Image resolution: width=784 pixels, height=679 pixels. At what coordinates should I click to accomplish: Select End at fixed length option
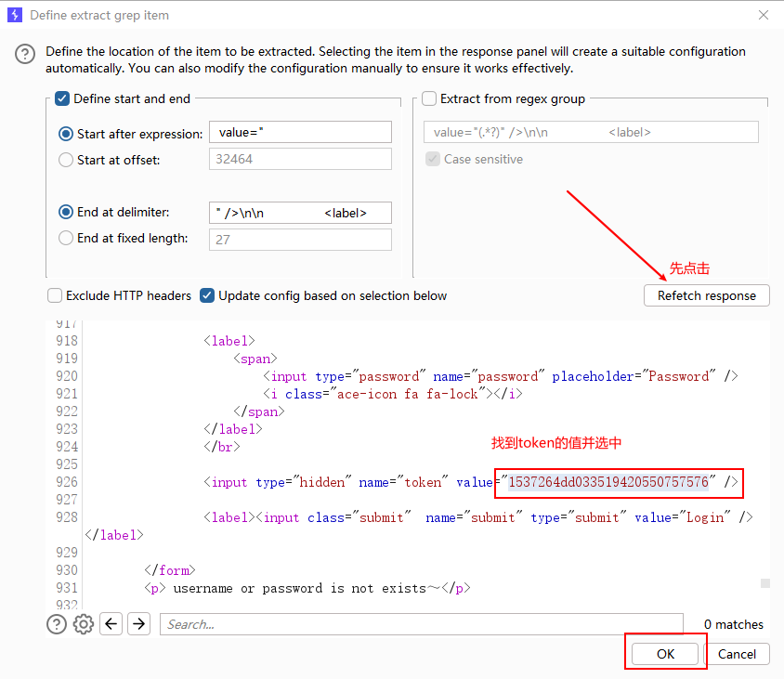tap(66, 239)
